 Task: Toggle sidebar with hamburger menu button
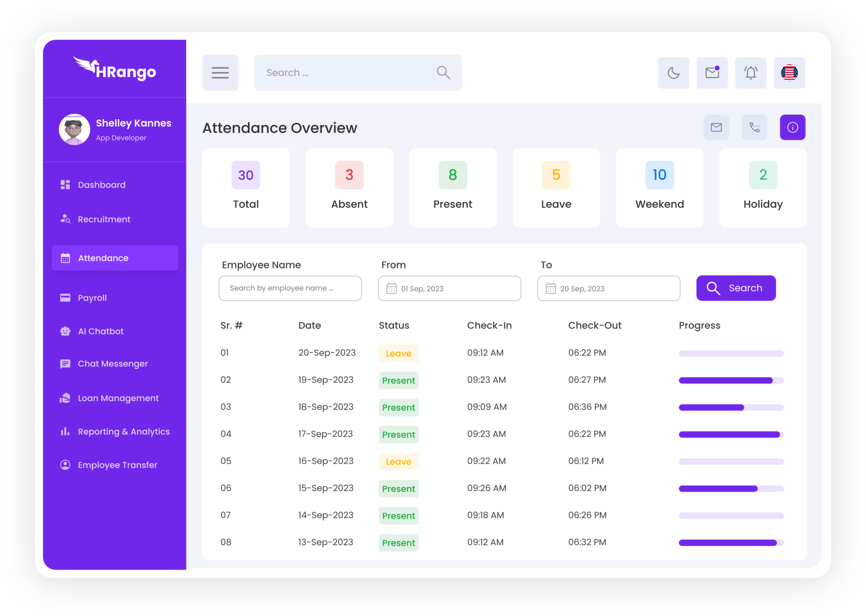220,73
